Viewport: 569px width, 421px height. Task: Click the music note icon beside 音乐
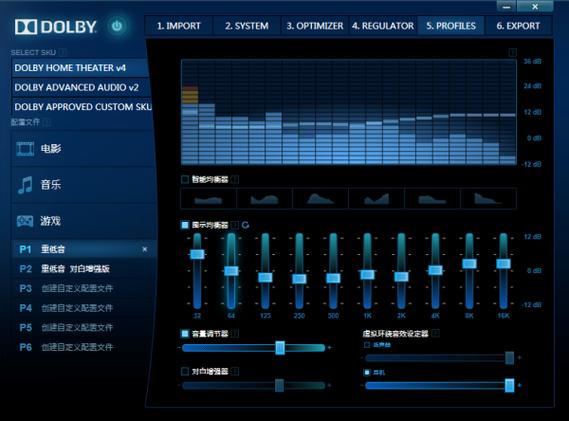click(x=25, y=185)
